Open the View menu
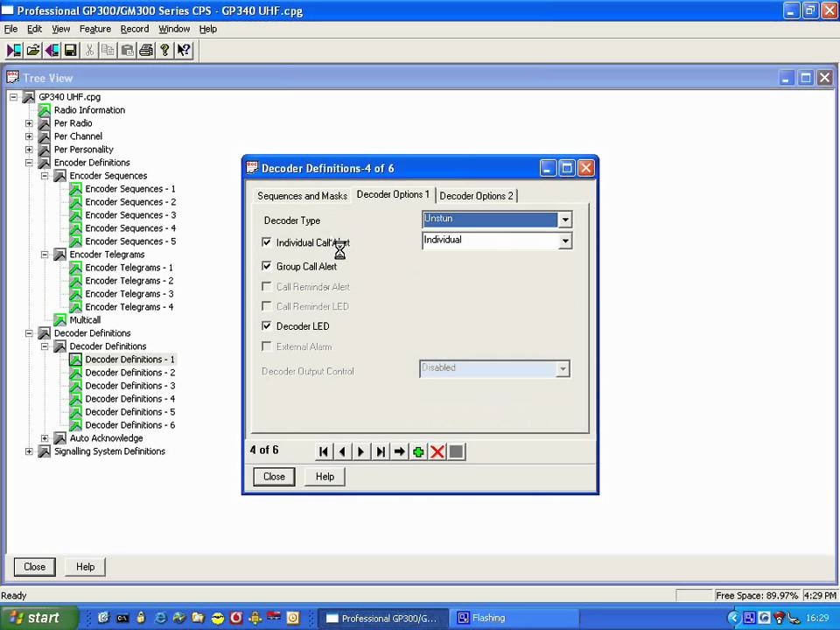This screenshot has height=630, width=840. 60,29
